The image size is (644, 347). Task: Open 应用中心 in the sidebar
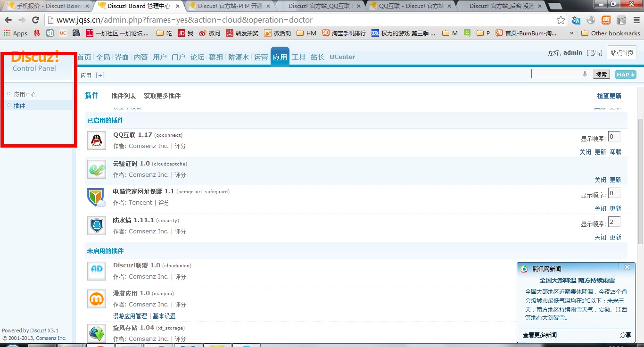25,94
